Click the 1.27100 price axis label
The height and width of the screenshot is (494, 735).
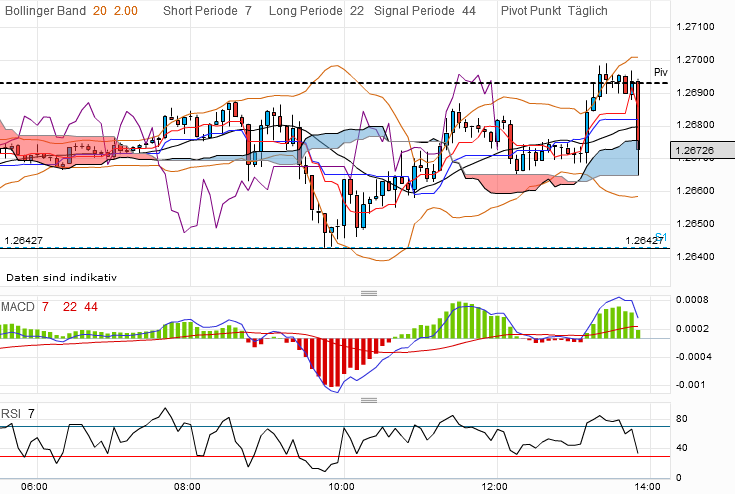[696, 27]
